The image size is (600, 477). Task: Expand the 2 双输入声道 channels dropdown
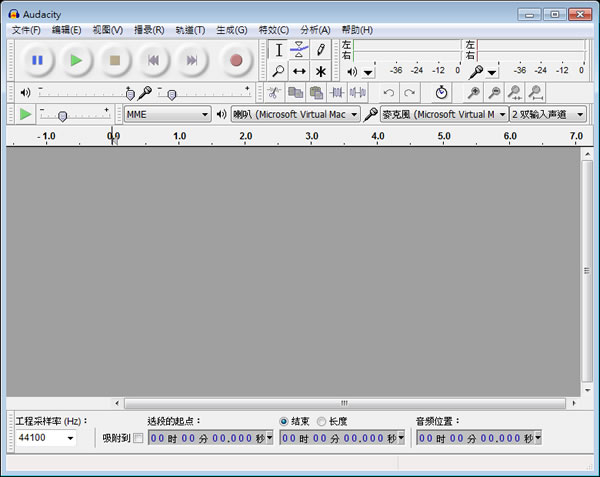[548, 114]
